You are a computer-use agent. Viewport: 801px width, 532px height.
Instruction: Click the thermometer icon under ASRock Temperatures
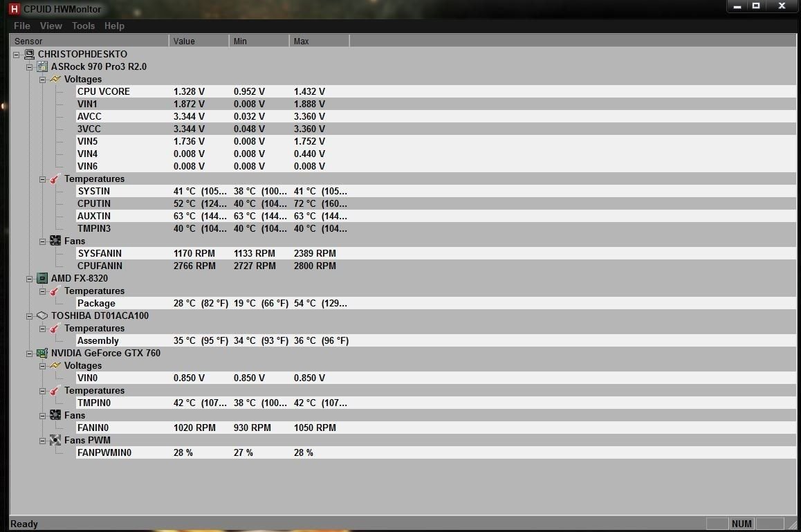[x=55, y=179]
